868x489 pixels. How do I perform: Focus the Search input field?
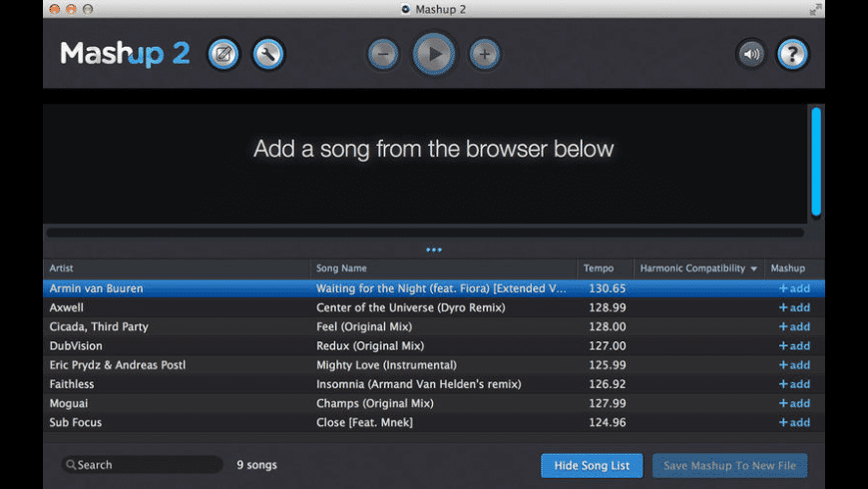pyautogui.click(x=143, y=465)
